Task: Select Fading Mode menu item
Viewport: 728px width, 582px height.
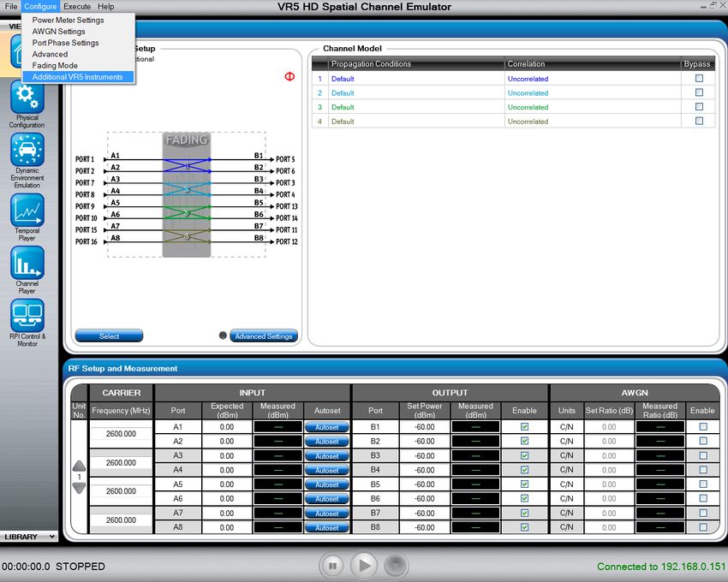Action: pos(79,65)
